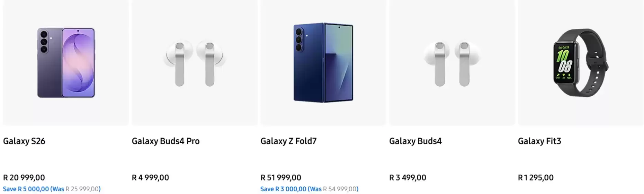Viewport: 644px width, 194px height.
Task: Open the Galaxy S26 product title
Action: pos(24,141)
